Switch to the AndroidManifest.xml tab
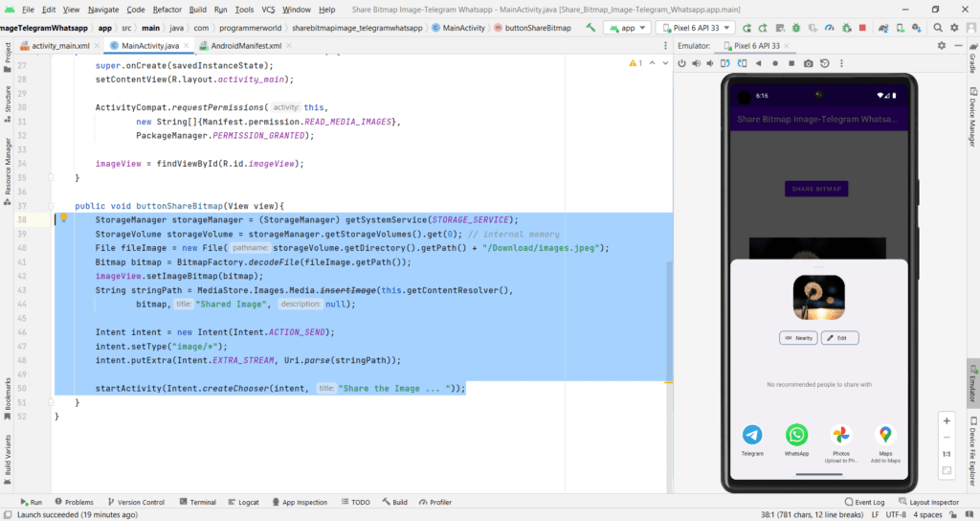980x521 pixels. 246,46
